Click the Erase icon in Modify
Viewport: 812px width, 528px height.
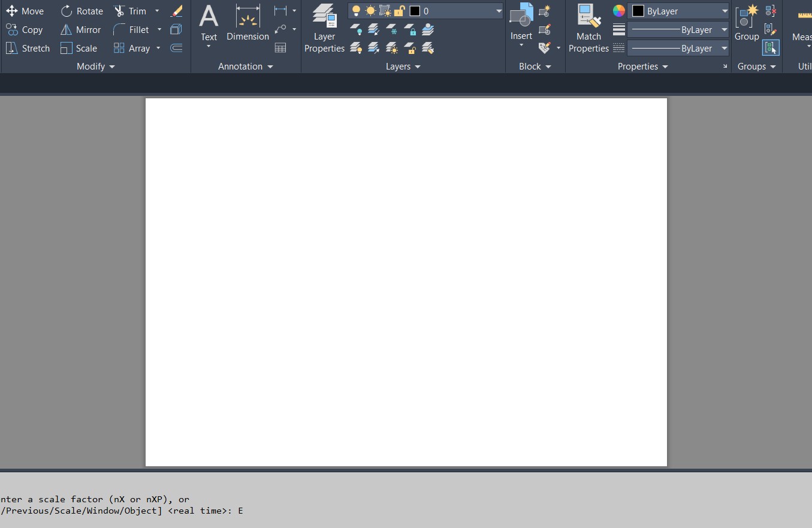[x=177, y=11]
